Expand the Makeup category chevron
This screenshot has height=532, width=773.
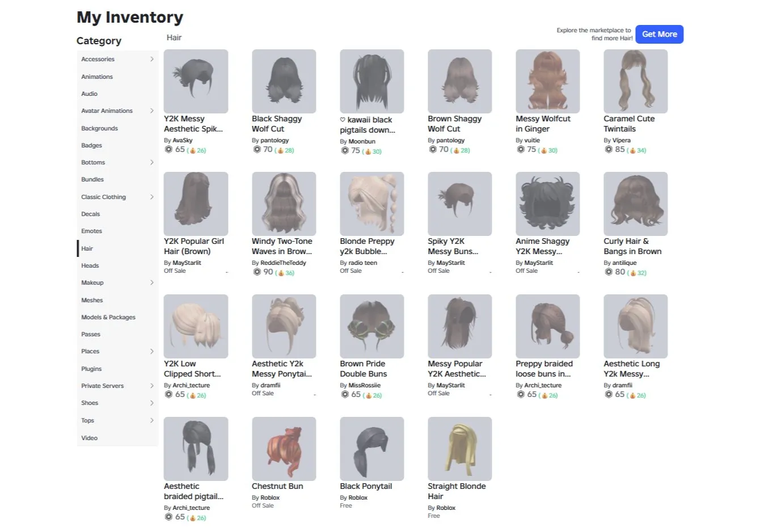pos(151,282)
